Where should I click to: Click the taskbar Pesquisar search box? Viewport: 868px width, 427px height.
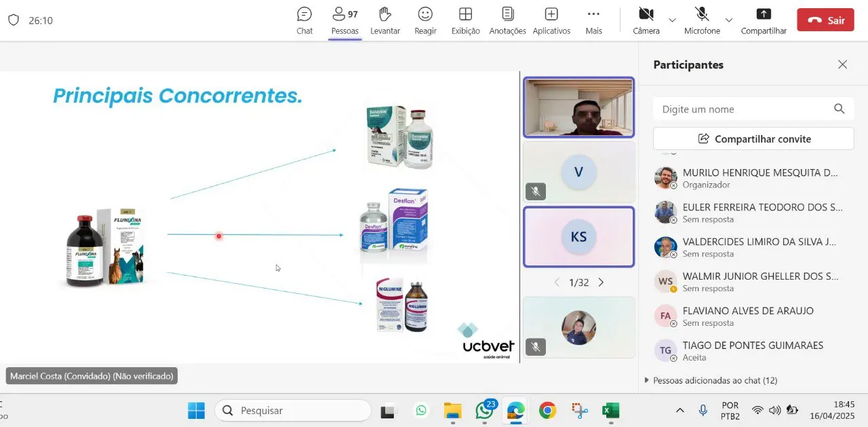pyautogui.click(x=293, y=411)
